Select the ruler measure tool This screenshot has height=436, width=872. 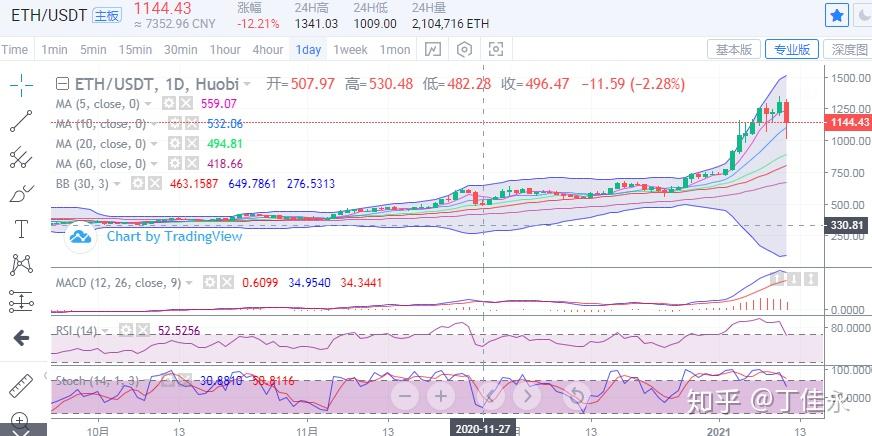click(21, 386)
